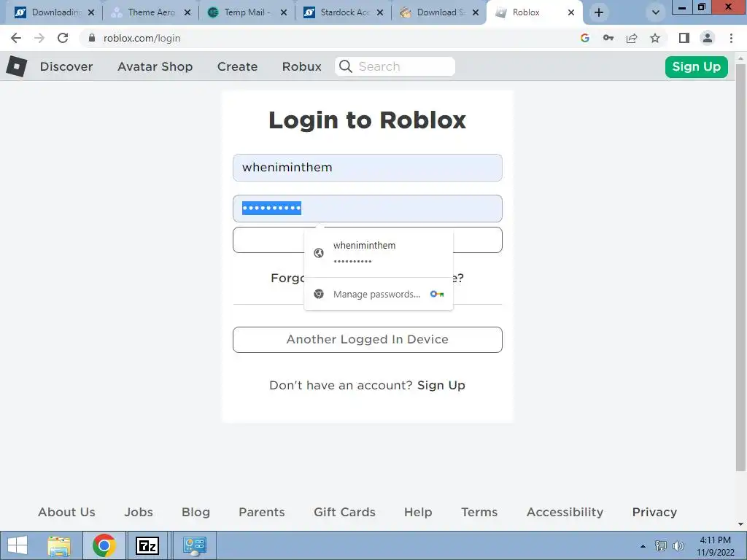Screen dimensions: 747x560
Task: Go back using the browser back arrow
Action: [x=16, y=38]
